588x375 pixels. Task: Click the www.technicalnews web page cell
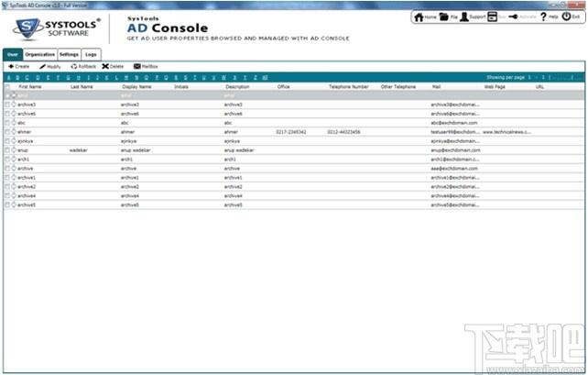coord(507,132)
